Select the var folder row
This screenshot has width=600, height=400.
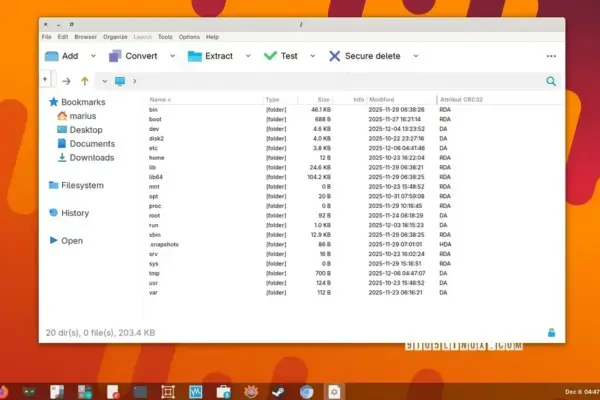[x=354, y=292]
